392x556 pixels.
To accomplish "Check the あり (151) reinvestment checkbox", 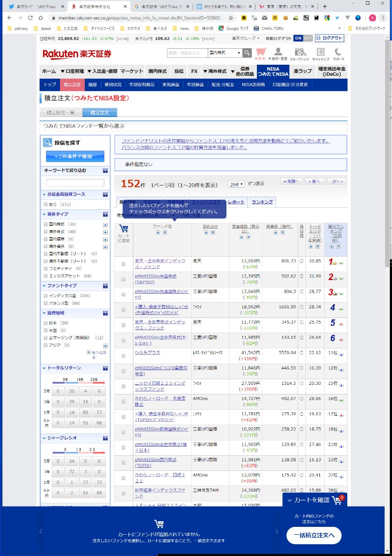I will click(x=46, y=204).
